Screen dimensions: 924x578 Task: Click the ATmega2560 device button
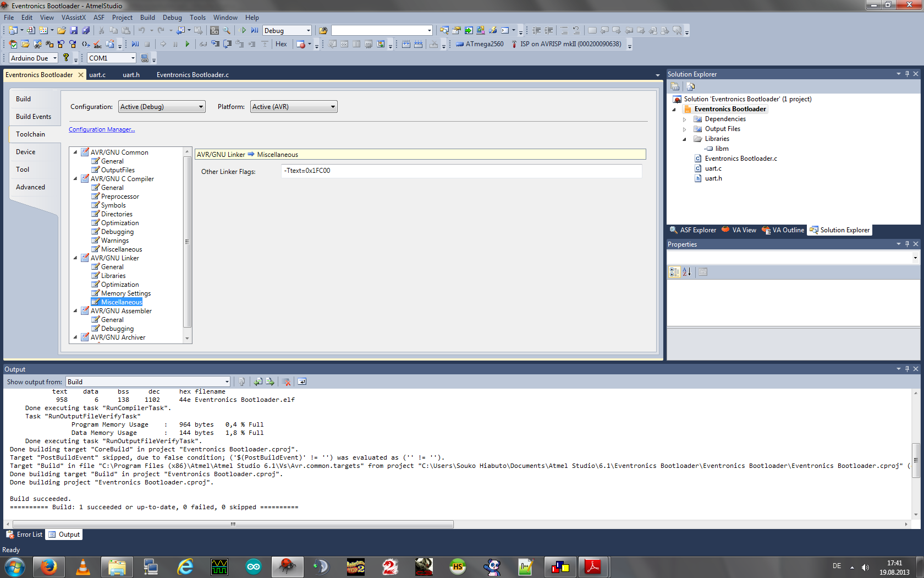[480, 44]
